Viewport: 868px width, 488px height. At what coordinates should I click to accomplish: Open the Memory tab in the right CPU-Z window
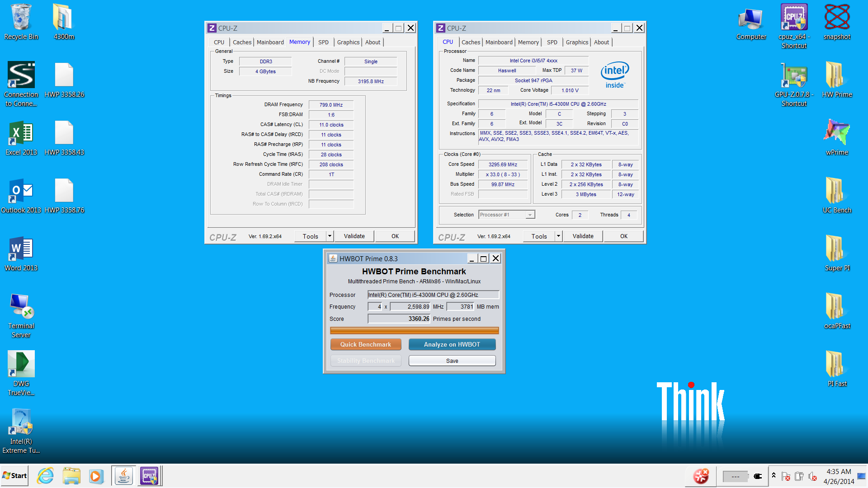pyautogui.click(x=528, y=42)
